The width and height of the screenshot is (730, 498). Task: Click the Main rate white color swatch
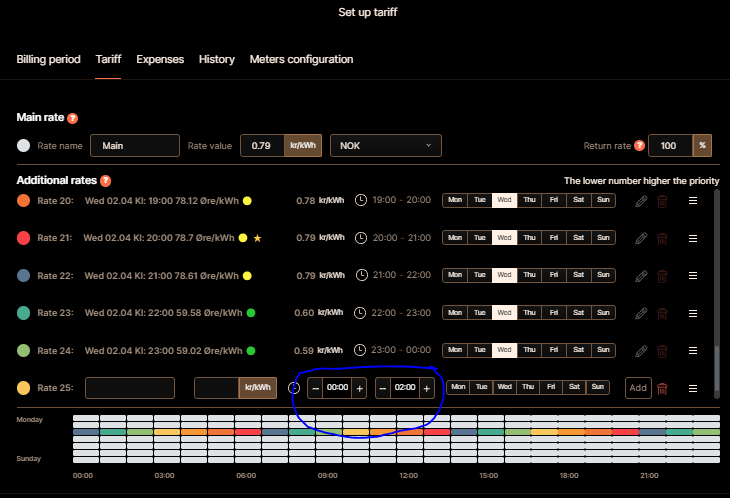pos(23,146)
